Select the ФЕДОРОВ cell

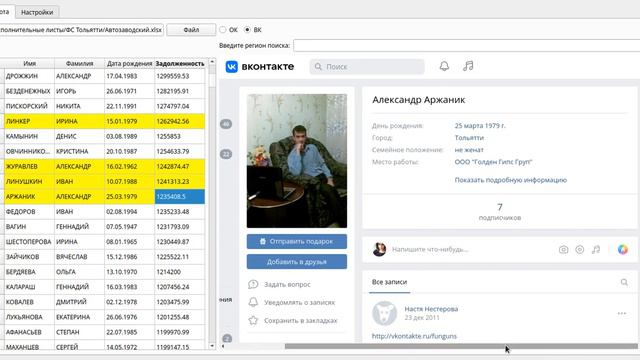[29, 212]
